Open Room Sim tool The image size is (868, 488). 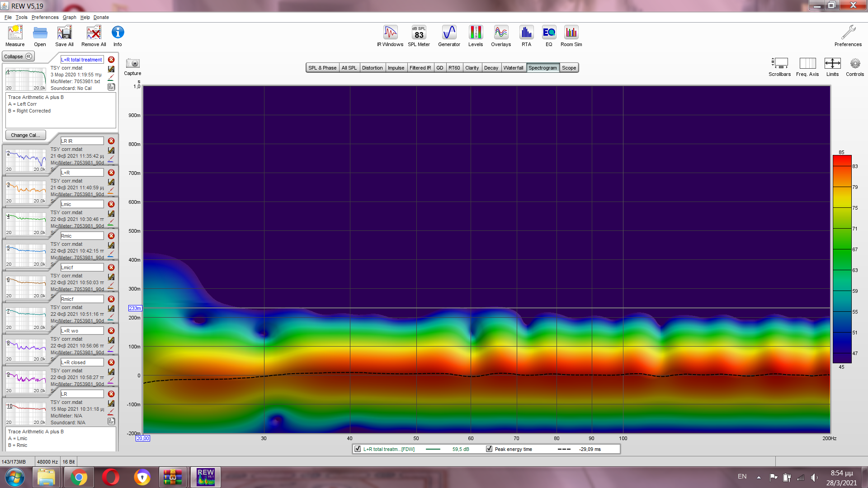click(x=571, y=36)
